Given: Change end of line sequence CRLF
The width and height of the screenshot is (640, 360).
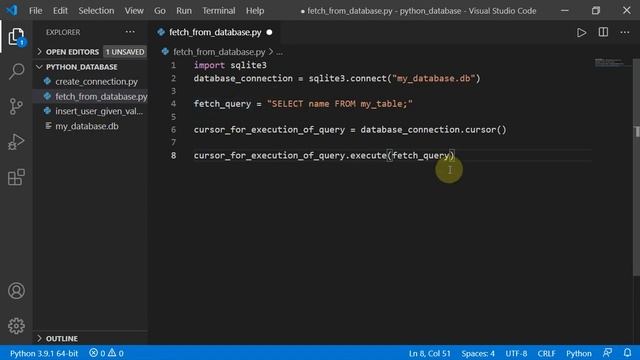Looking at the screenshot, I should click(x=547, y=353).
